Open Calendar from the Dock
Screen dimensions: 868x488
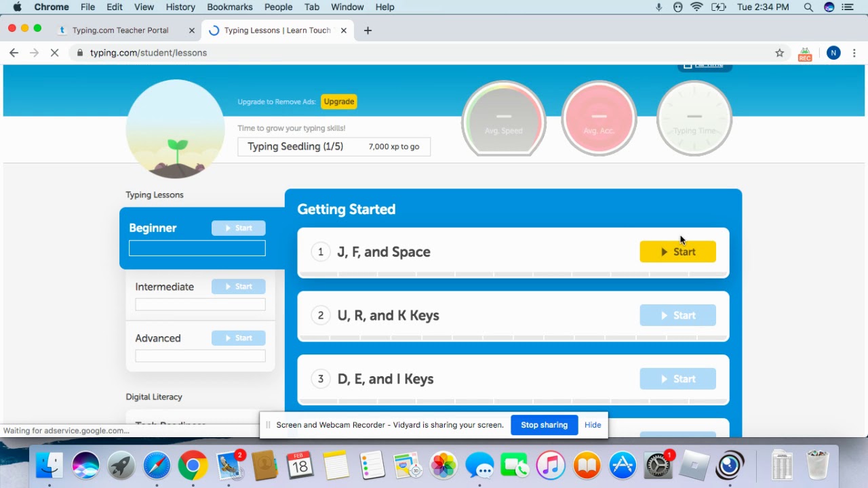(x=300, y=466)
